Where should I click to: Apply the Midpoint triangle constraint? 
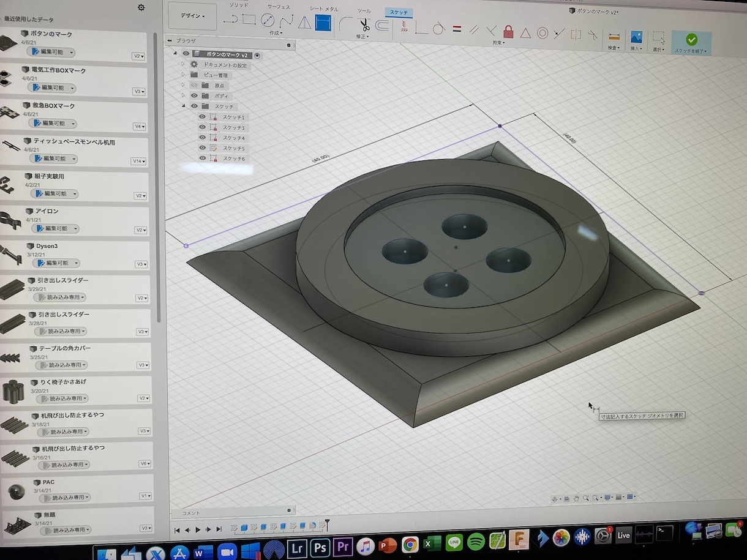pos(525,32)
